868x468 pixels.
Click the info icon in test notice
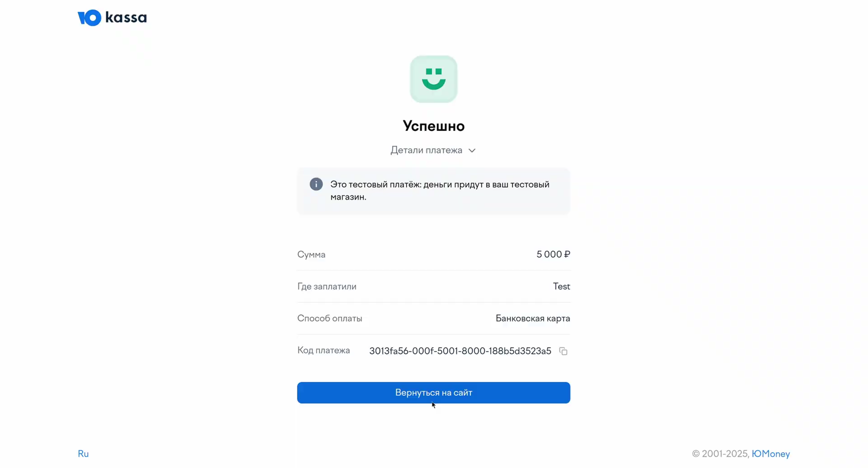point(316,184)
